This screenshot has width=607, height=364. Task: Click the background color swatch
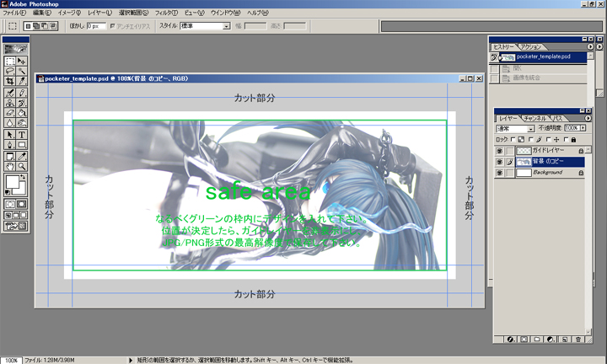[x=21, y=190]
